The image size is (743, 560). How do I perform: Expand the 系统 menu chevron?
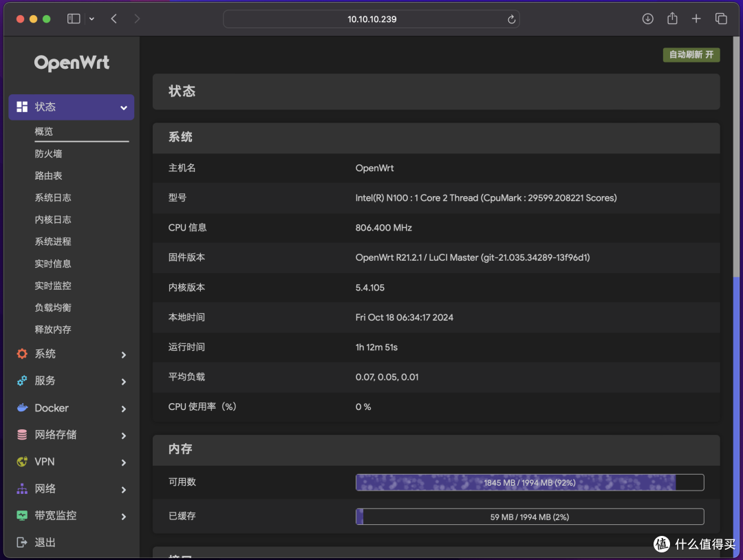coord(124,355)
